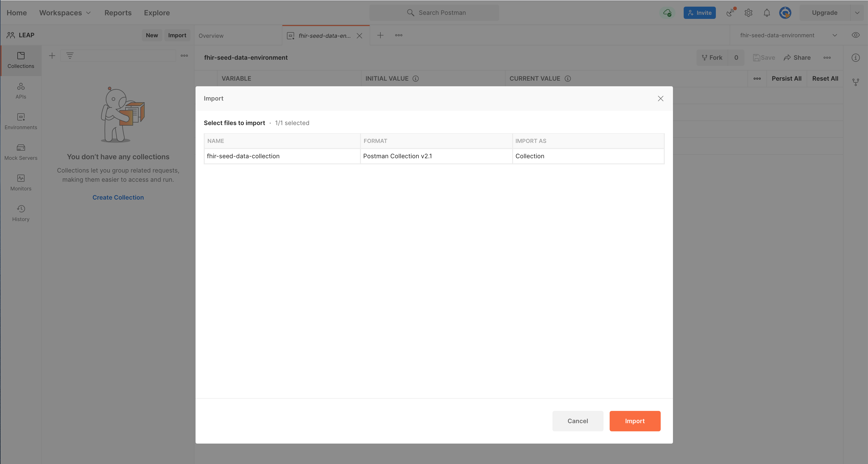868x464 pixels.
Task: Expand the Upgrade dropdown arrow
Action: (857, 13)
